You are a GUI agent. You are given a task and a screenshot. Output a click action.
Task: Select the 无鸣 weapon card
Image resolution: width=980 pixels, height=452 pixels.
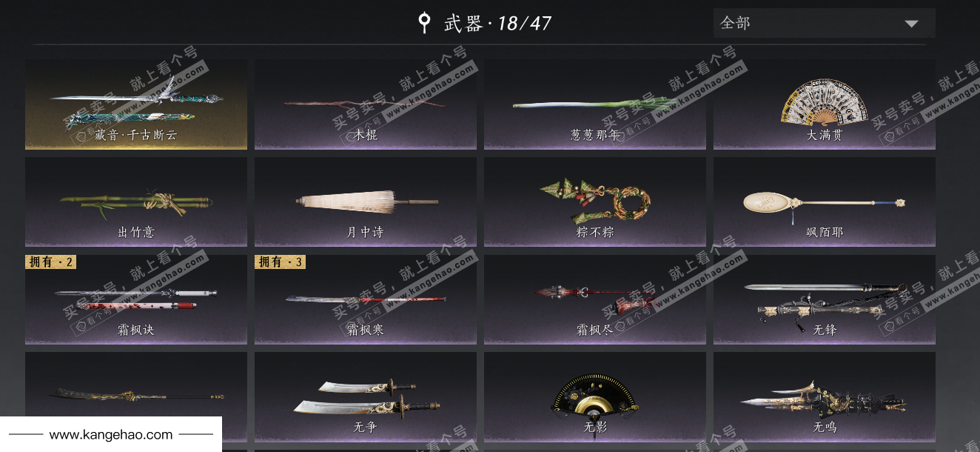coord(825,396)
